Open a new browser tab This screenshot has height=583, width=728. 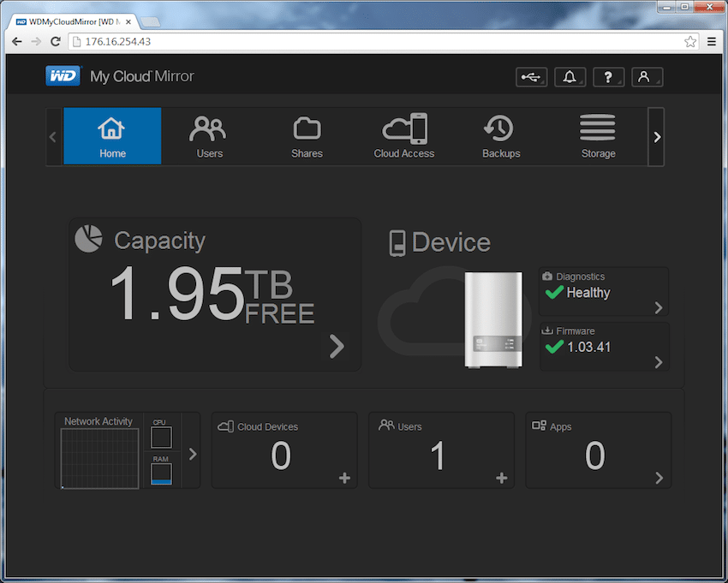tap(150, 21)
